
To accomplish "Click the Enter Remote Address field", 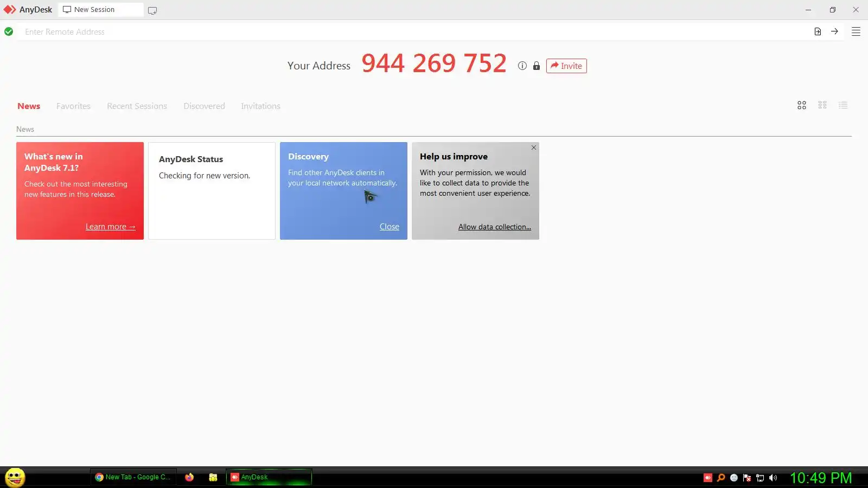I will point(412,31).
